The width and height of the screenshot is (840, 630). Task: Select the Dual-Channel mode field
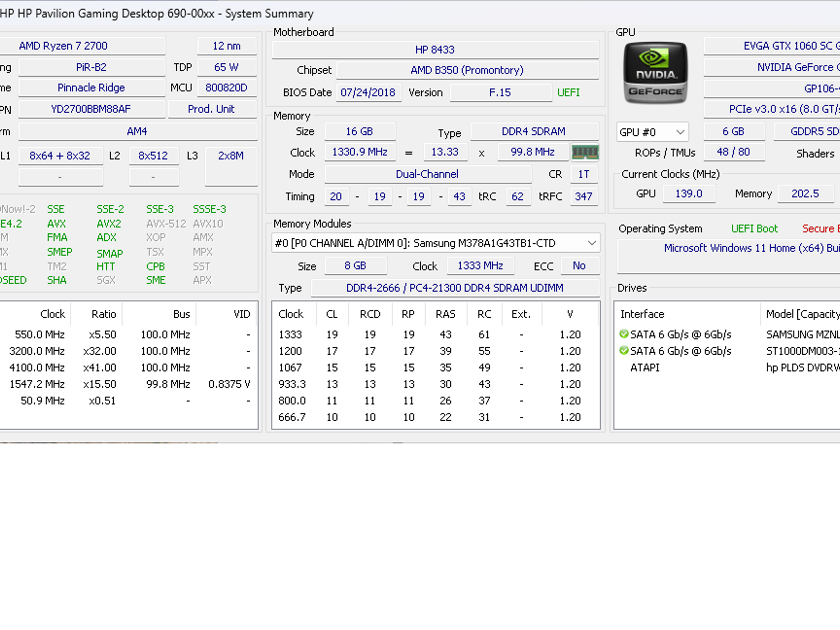click(x=428, y=174)
